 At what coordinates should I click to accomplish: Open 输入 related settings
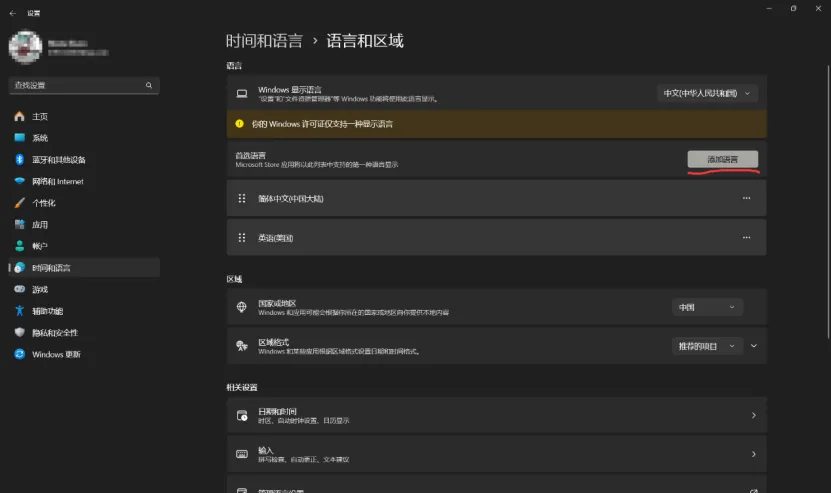click(x=496, y=454)
